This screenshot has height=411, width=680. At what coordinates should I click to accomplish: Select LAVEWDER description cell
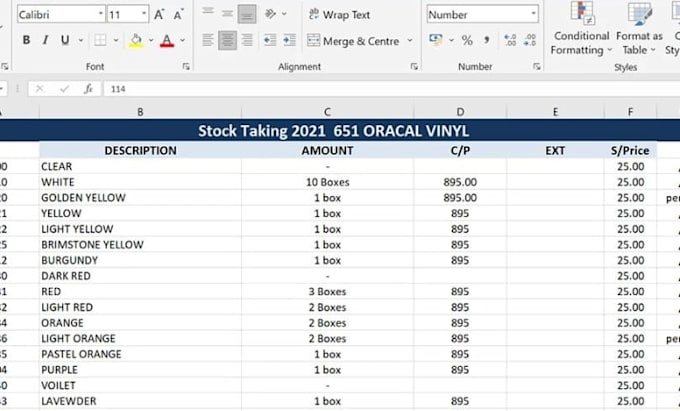tap(140, 401)
